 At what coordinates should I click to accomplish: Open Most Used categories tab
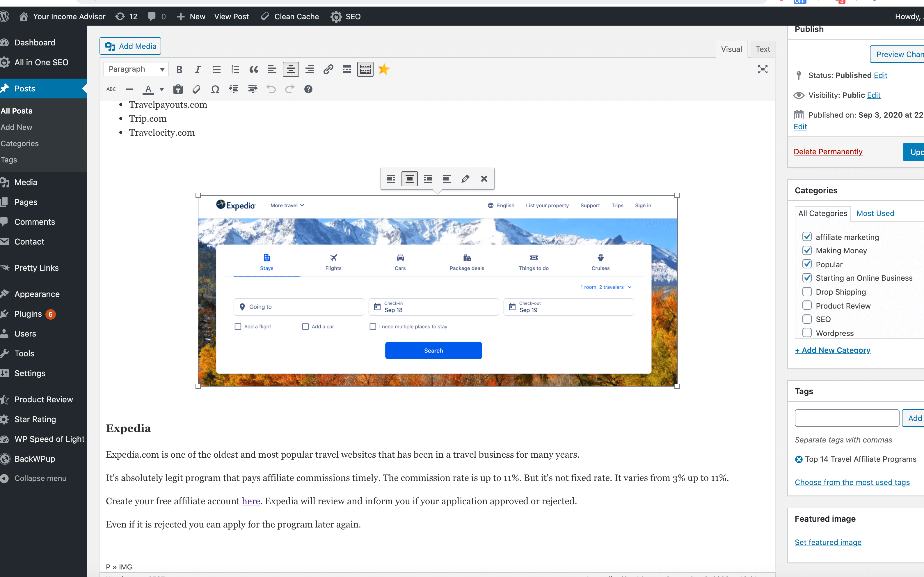coord(875,213)
